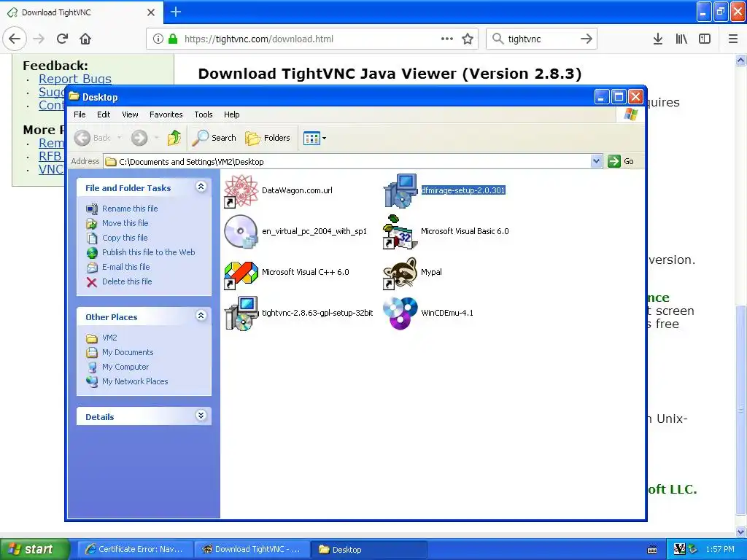Viewport: 747px width, 560px height.
Task: Collapse the File and Folder Tasks panel
Action: pyautogui.click(x=201, y=187)
